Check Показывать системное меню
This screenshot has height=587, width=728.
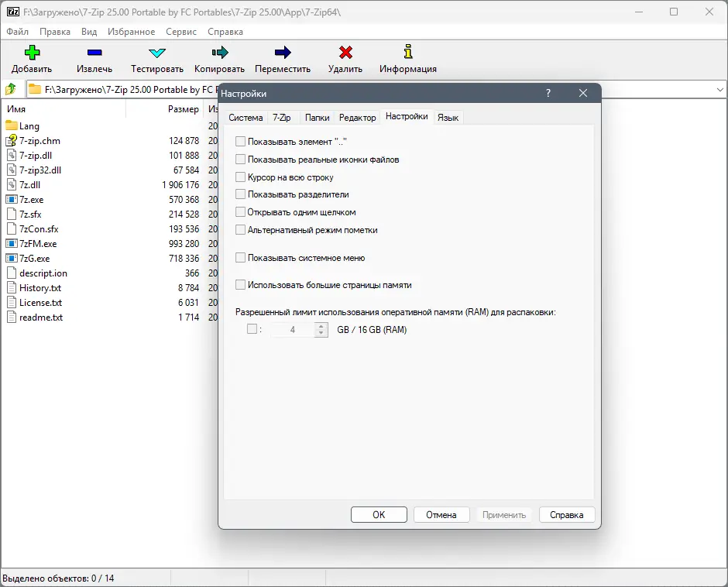241,257
